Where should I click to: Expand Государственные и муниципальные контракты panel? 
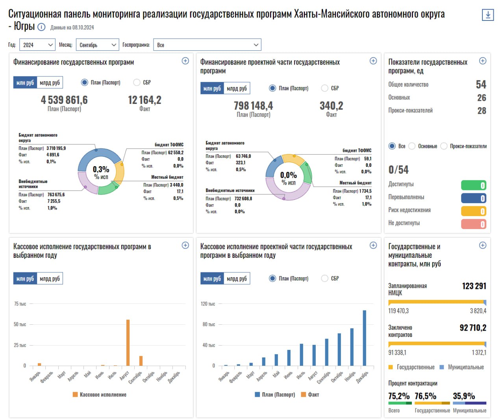(x=482, y=245)
